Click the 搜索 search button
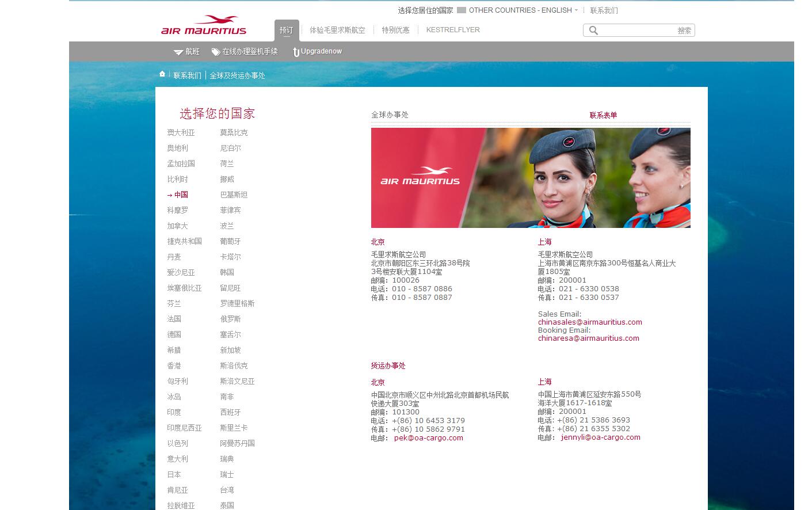This screenshot has width=812, height=510. coord(684,31)
